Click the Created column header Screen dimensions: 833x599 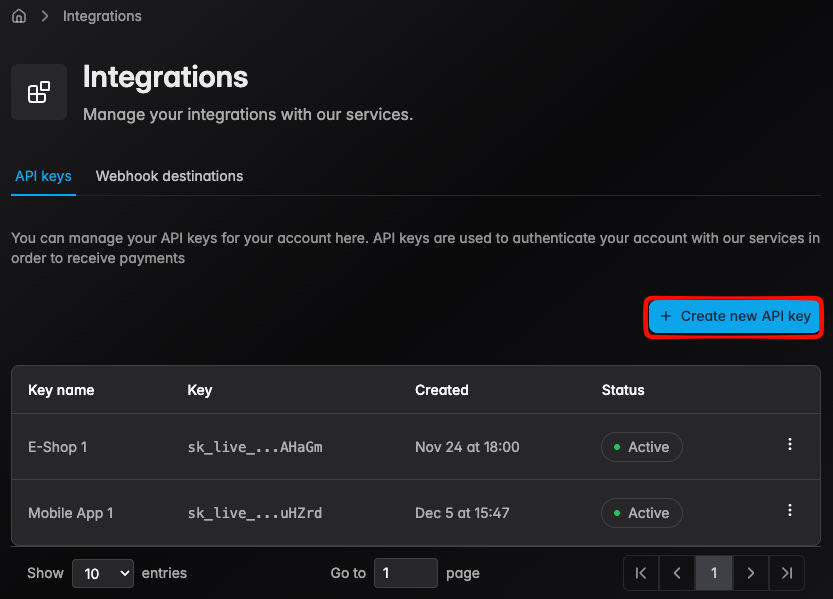pos(442,390)
